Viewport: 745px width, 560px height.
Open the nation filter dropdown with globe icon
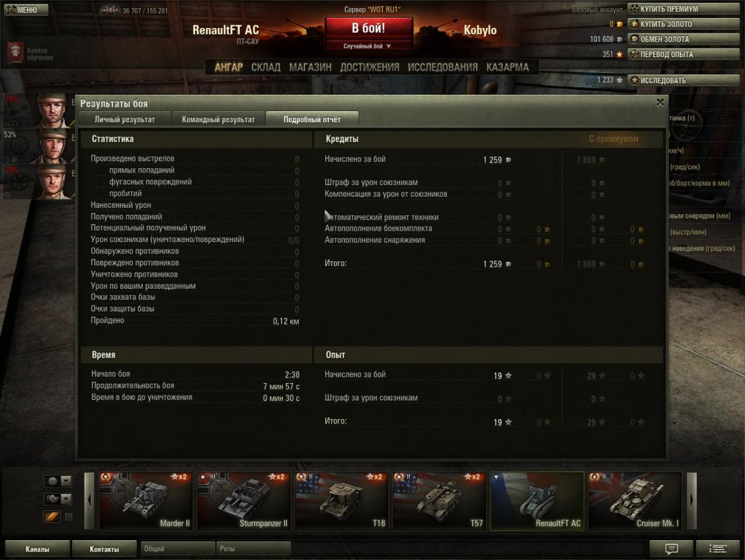coord(58,481)
